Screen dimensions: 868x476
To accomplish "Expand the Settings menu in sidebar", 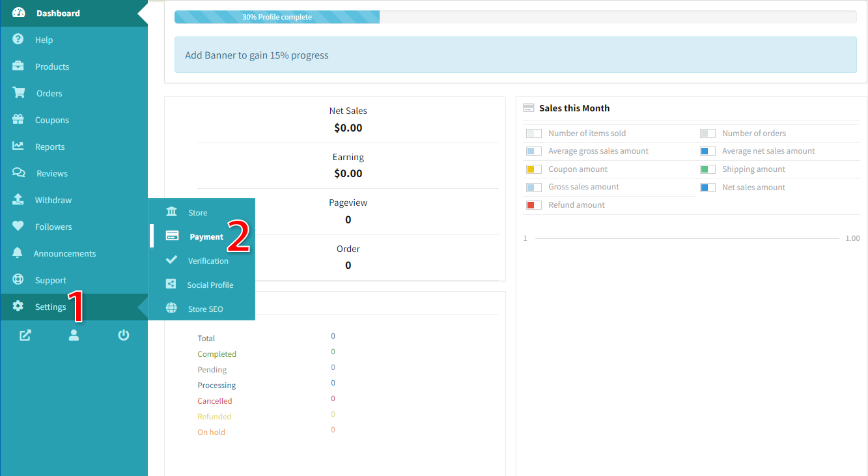I will pos(50,307).
